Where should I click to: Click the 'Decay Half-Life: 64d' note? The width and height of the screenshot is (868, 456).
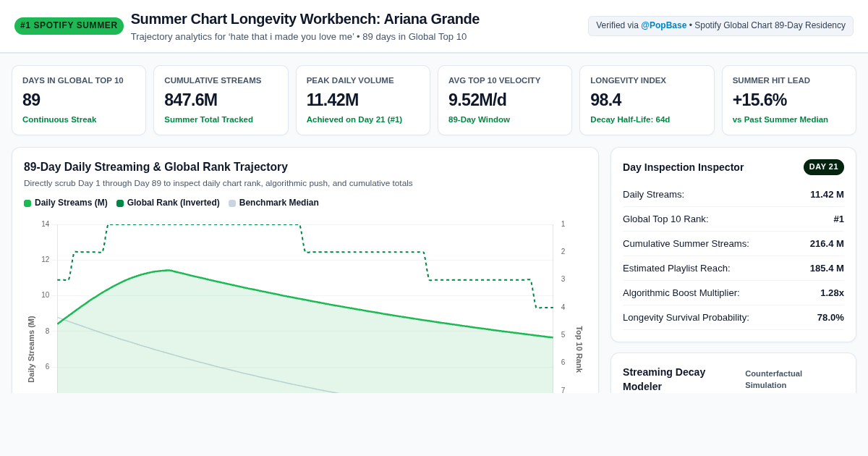tap(630, 119)
